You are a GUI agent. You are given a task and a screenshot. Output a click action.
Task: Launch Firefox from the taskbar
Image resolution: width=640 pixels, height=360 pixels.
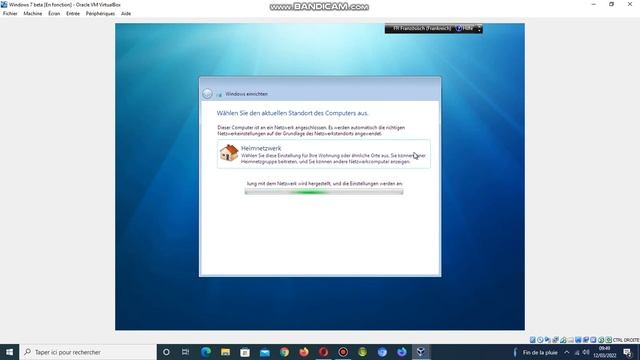pos(304,352)
